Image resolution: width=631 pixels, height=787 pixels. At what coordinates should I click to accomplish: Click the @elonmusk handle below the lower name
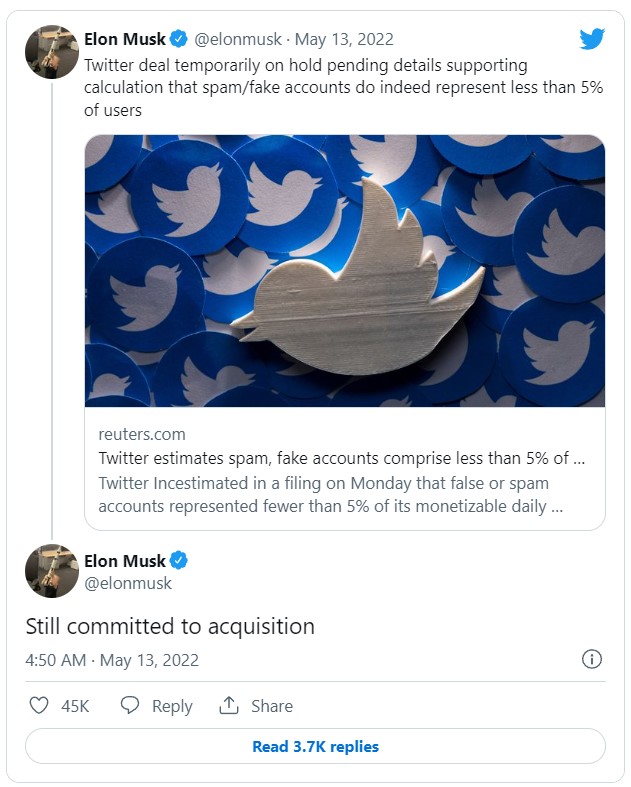pos(128,583)
